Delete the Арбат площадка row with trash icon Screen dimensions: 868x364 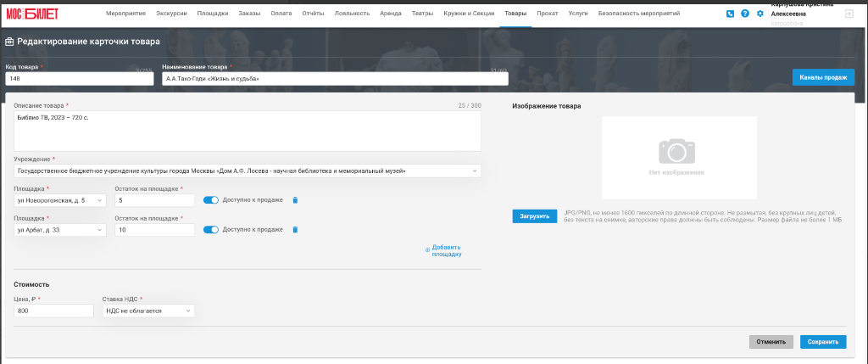(x=295, y=229)
